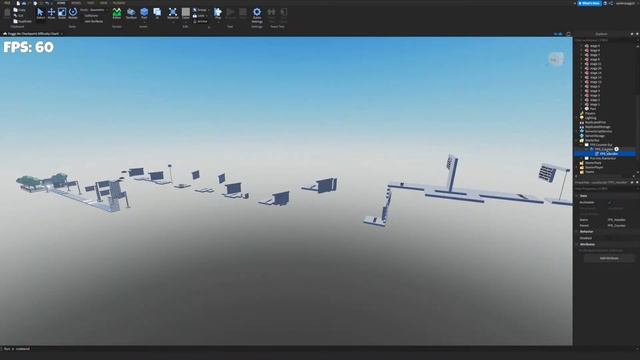
Task: Open the Group dropdown arrow
Action: click(209, 10)
